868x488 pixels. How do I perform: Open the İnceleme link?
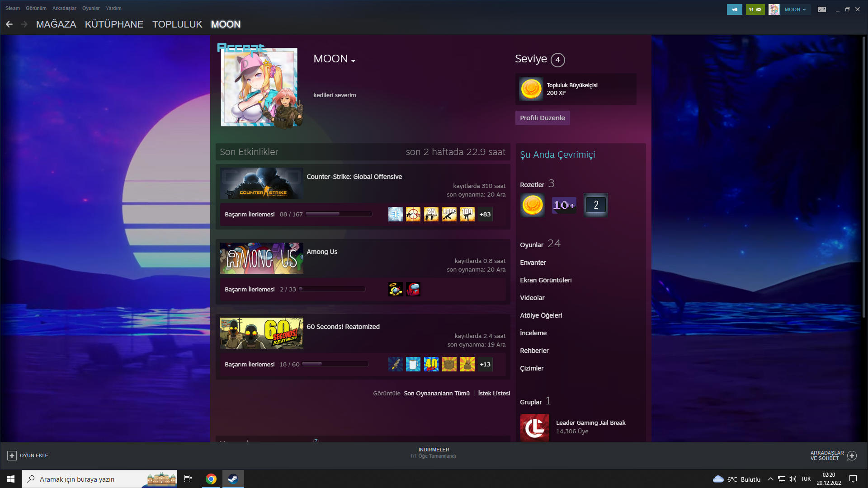tap(533, 333)
